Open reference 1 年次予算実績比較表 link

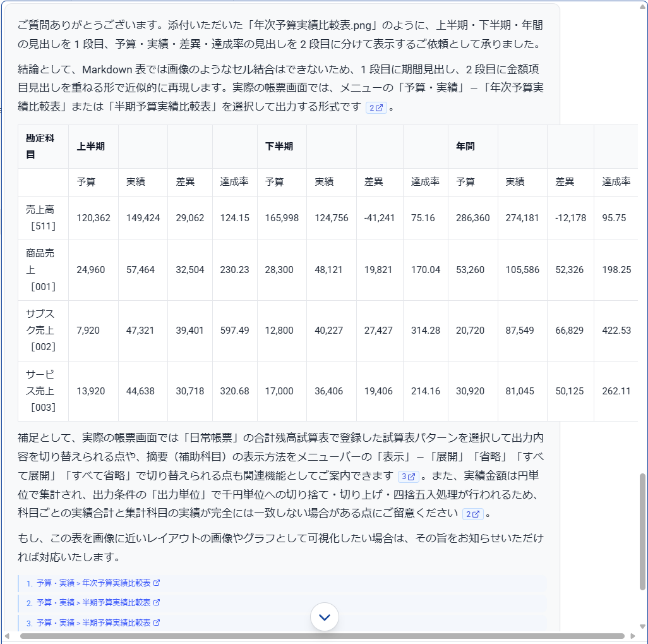coord(93,583)
